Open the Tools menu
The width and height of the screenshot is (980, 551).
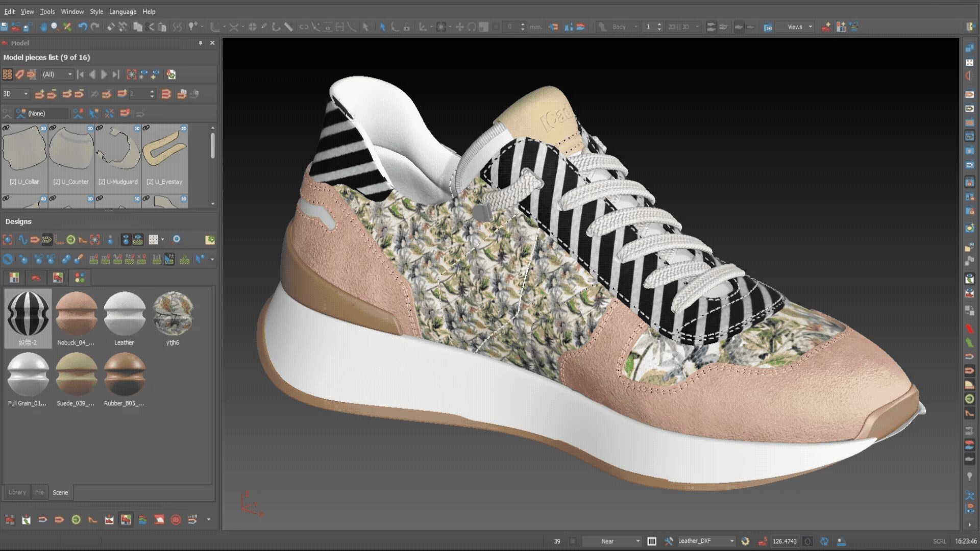(x=47, y=11)
